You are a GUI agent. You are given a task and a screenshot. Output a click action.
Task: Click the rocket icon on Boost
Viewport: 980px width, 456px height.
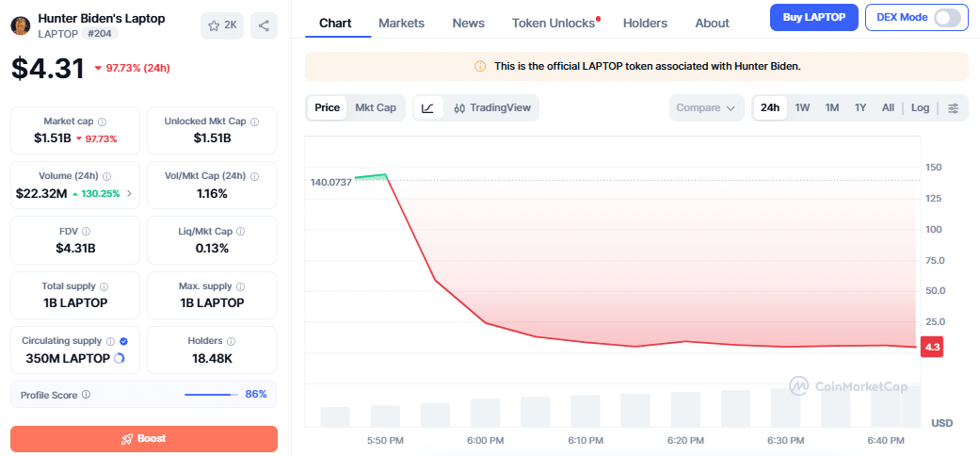click(x=127, y=439)
